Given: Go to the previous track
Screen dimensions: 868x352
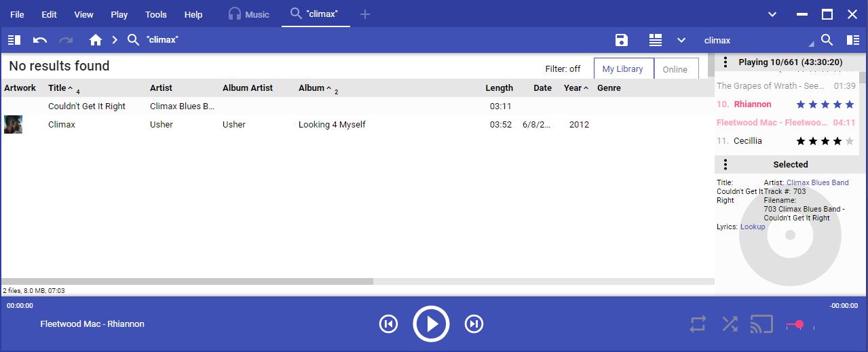Looking at the screenshot, I should (388, 324).
